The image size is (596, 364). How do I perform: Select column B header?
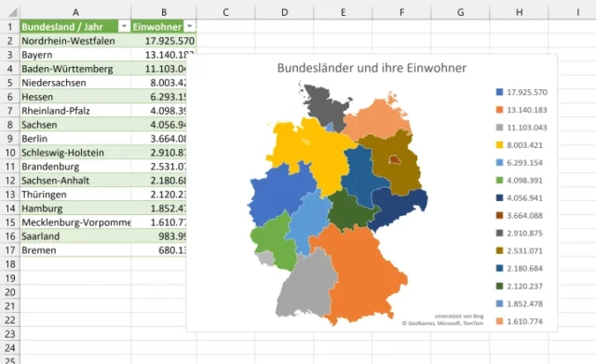(x=164, y=12)
